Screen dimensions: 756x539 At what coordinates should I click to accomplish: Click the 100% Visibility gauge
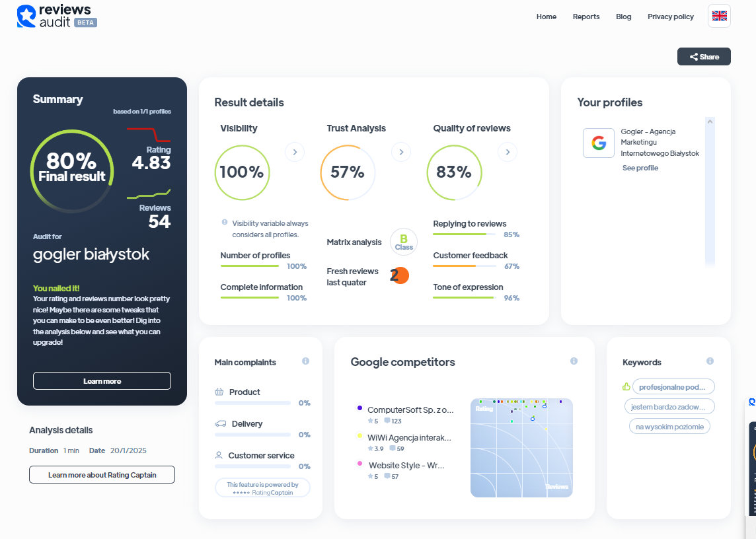(x=242, y=172)
